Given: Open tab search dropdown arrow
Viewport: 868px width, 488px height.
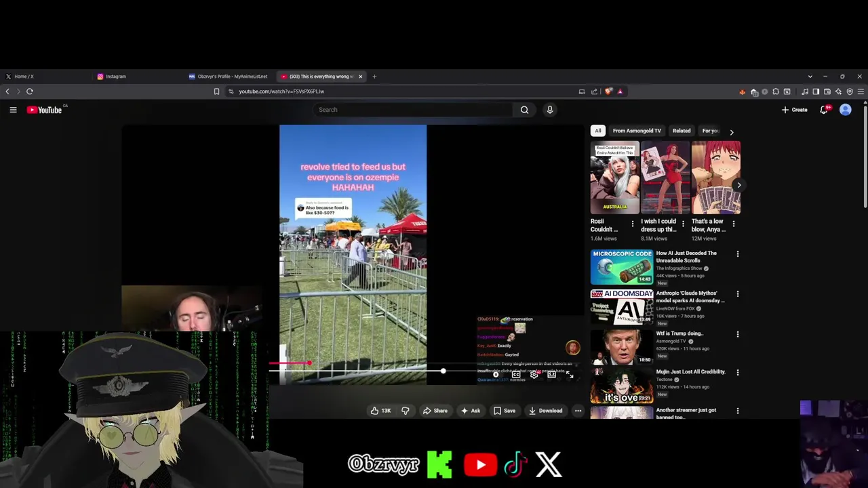Looking at the screenshot, I should point(810,77).
